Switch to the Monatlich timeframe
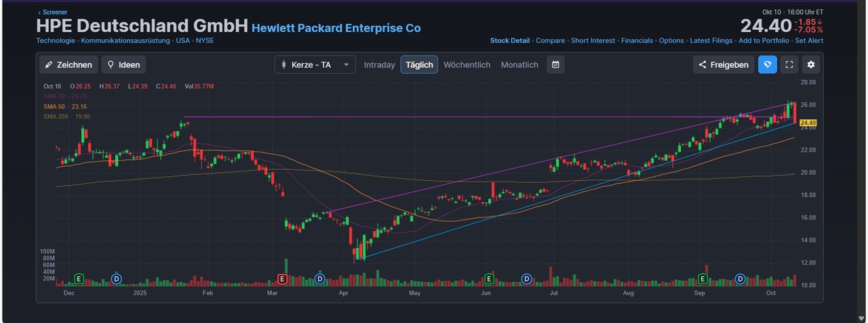The image size is (868, 323). click(519, 65)
